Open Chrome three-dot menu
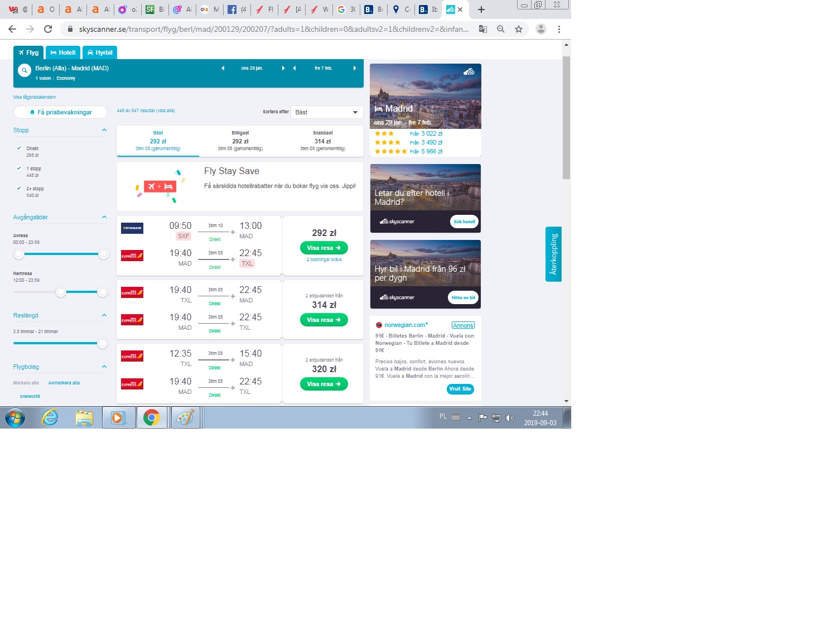Image resolution: width=840 pixels, height=630 pixels. [559, 29]
